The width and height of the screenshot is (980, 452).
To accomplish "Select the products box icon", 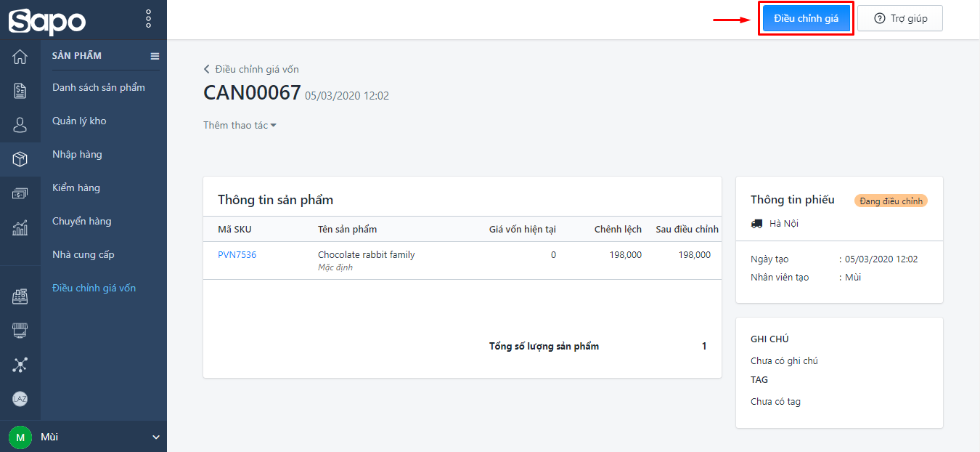I will coord(20,159).
